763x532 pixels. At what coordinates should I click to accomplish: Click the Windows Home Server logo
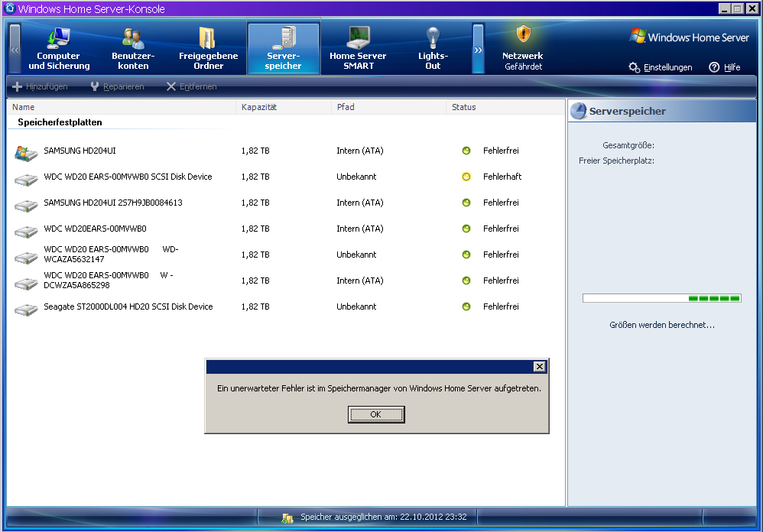(x=689, y=37)
